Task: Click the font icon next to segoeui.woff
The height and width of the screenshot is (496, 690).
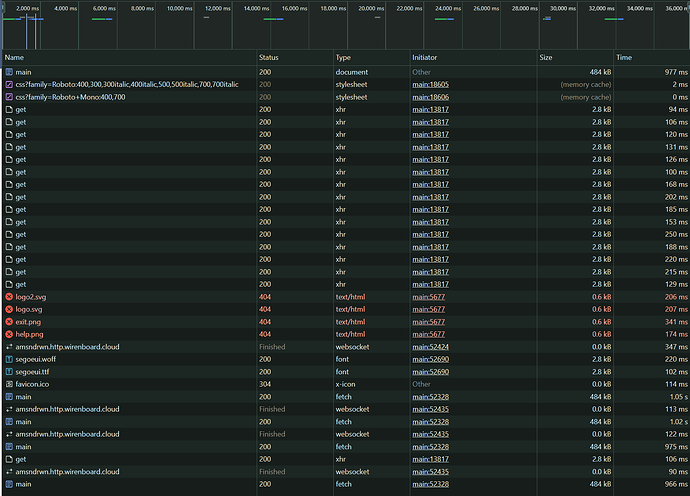Action: coord(9,359)
